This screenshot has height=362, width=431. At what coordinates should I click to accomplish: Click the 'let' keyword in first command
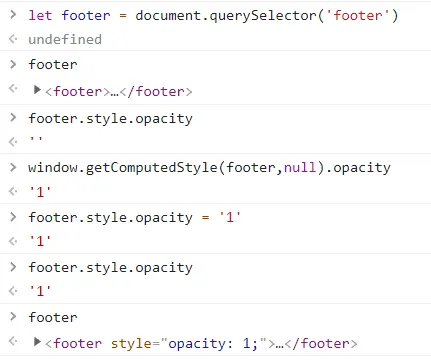40,15
